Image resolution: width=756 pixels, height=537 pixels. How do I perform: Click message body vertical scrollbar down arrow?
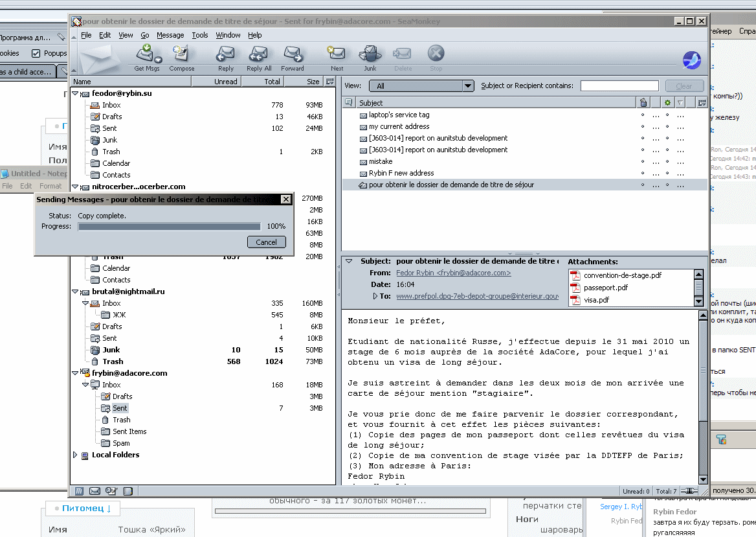(703, 479)
